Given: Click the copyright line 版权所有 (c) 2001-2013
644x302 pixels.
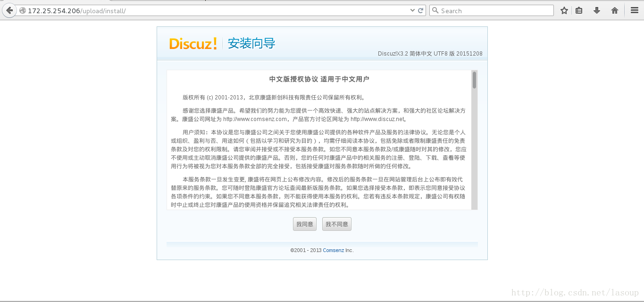Looking at the screenshot, I should click(x=274, y=98).
